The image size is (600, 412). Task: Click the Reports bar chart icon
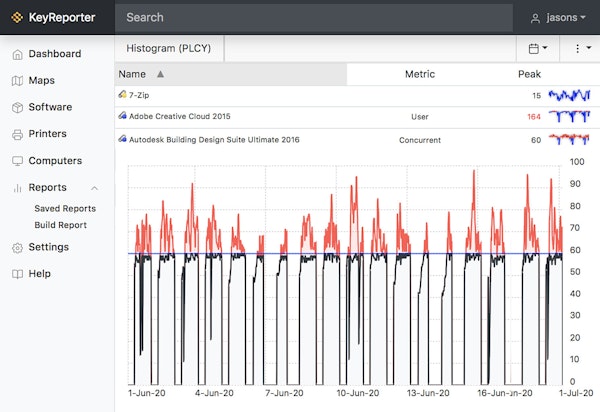coord(17,188)
